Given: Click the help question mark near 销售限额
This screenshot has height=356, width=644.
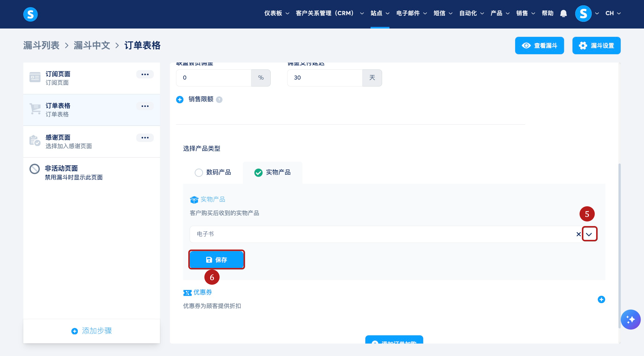Looking at the screenshot, I should coord(219,100).
